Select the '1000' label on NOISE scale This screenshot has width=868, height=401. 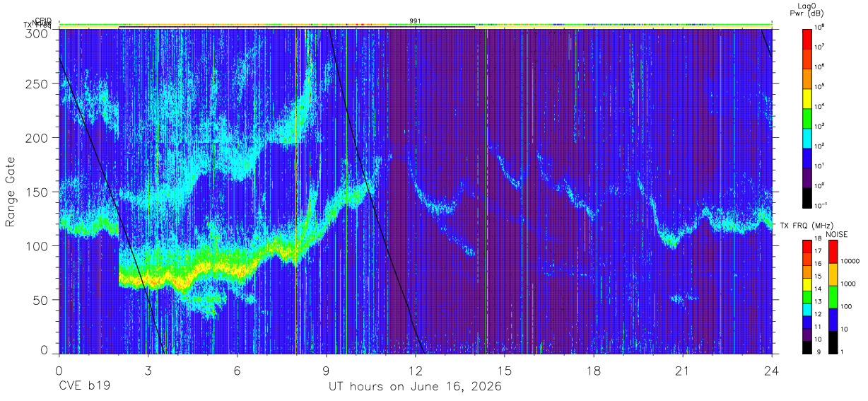849,284
